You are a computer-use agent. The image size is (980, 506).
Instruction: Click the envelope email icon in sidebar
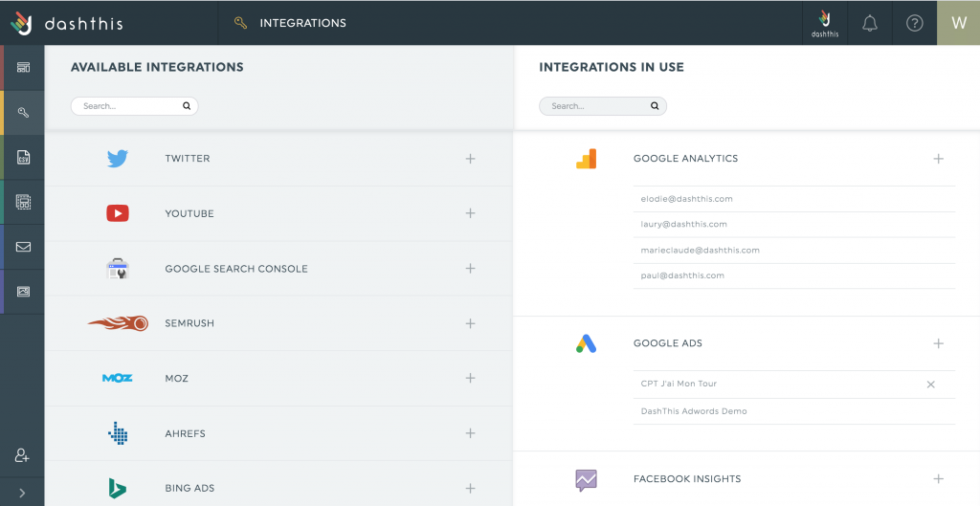pos(23,247)
